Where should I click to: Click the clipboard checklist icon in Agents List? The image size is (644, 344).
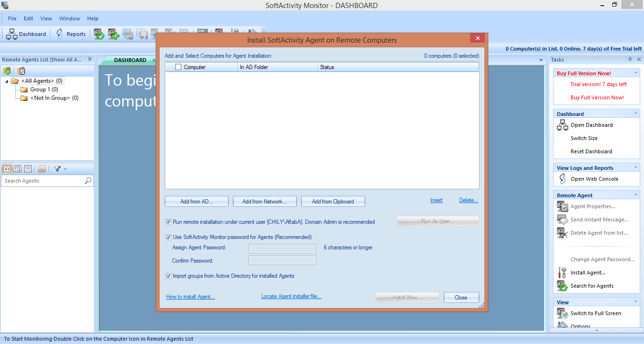coord(21,71)
